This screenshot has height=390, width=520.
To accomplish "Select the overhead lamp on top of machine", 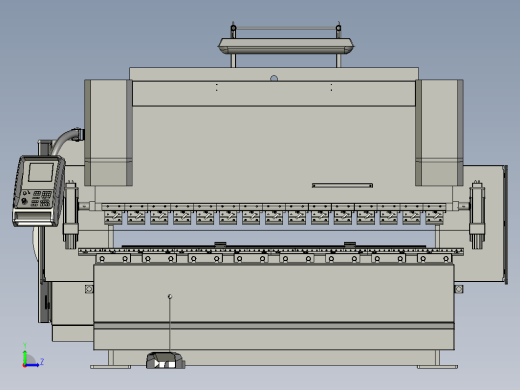I will click(286, 46).
